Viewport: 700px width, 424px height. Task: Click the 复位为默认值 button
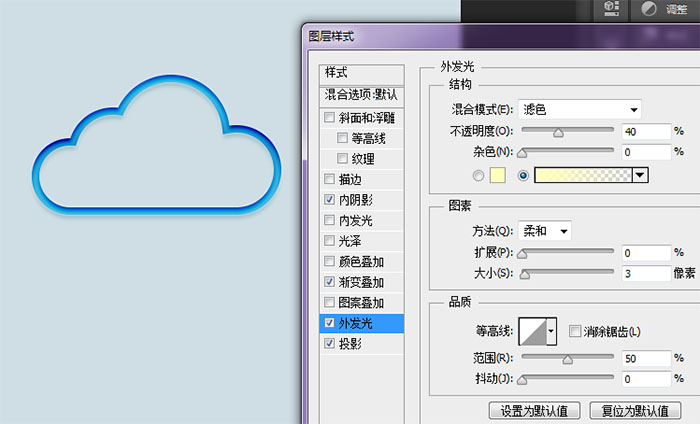coord(635,410)
